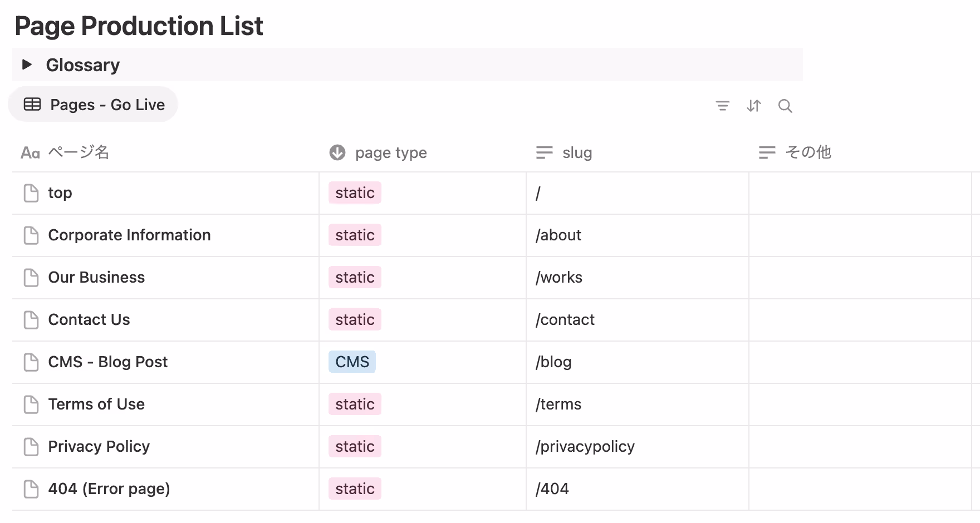Open the その他 column header menu
The width and height of the screenshot is (980, 523).
click(807, 152)
